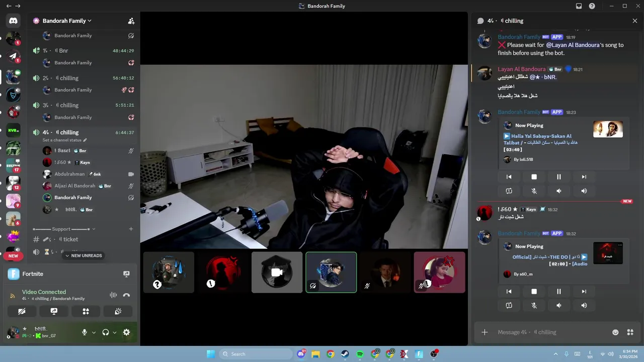This screenshot has height=362, width=644.
Task: Skip to next track under Halla Yal Sabaya
Action: [584, 177]
